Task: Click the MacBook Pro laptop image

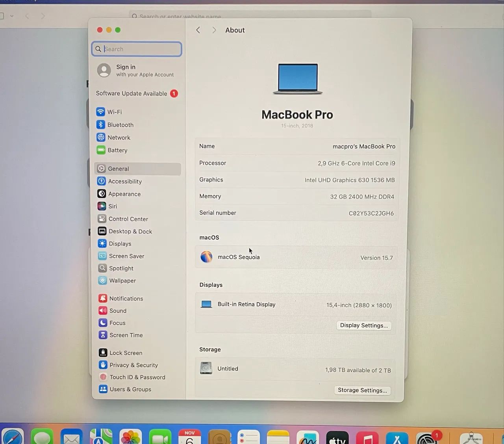Action: 298,79
